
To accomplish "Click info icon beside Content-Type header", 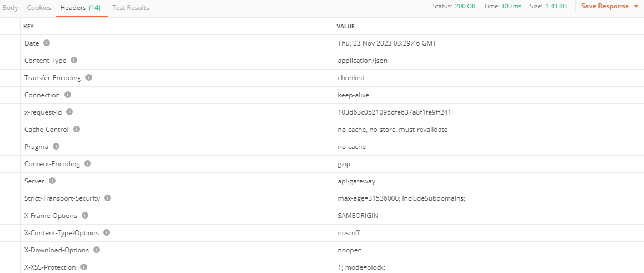I will [74, 60].
